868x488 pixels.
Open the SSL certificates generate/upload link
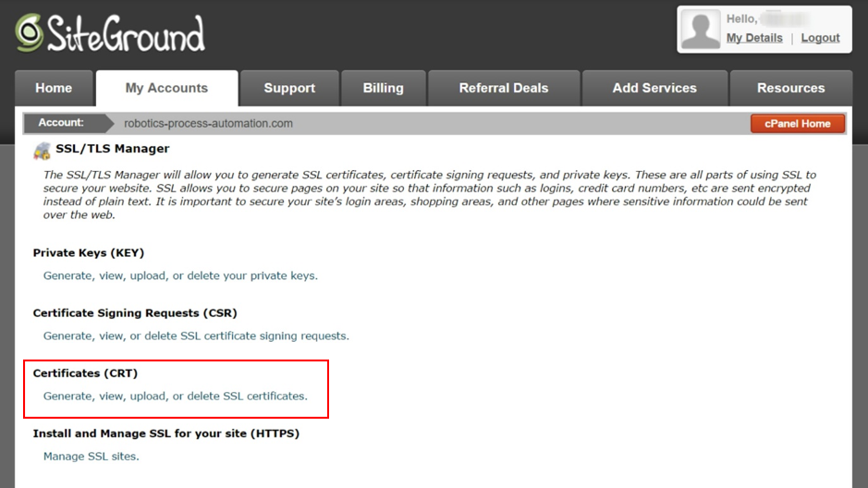click(175, 396)
